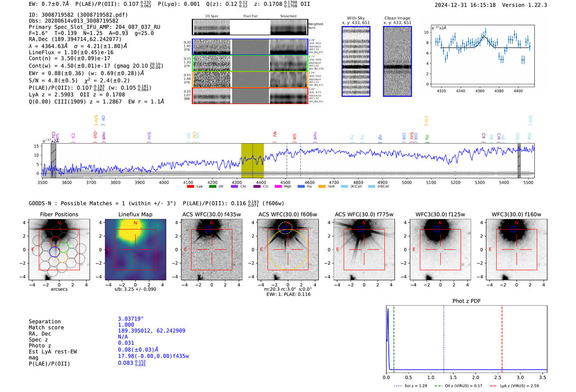Click the Photo z value 0.031
The image size is (576, 392).
(x=126, y=343)
